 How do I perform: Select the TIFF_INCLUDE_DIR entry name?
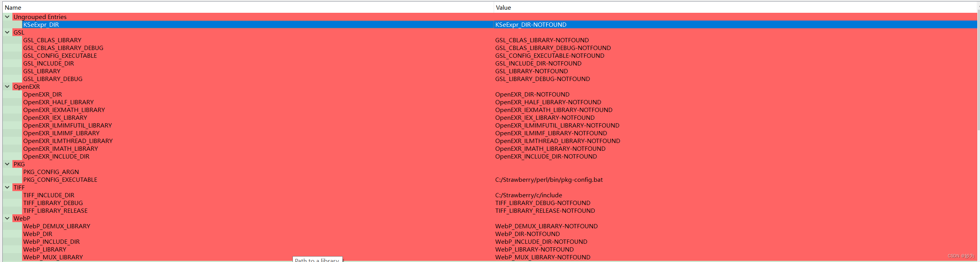(49, 195)
